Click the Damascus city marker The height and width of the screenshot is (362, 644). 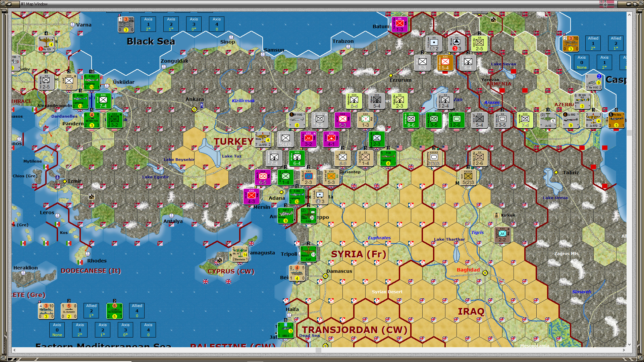325,276
